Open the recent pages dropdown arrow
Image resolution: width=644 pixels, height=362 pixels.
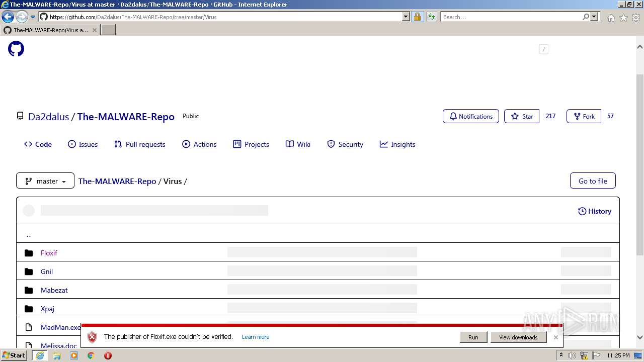[33, 17]
